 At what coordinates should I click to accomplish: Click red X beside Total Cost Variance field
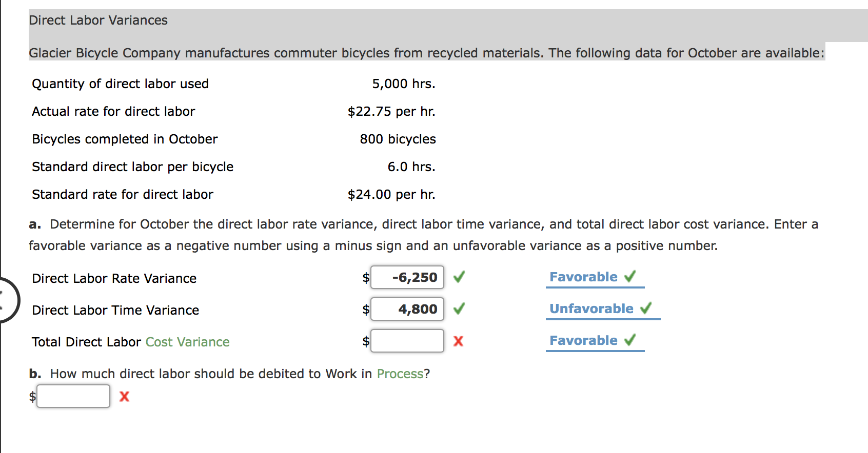(458, 341)
